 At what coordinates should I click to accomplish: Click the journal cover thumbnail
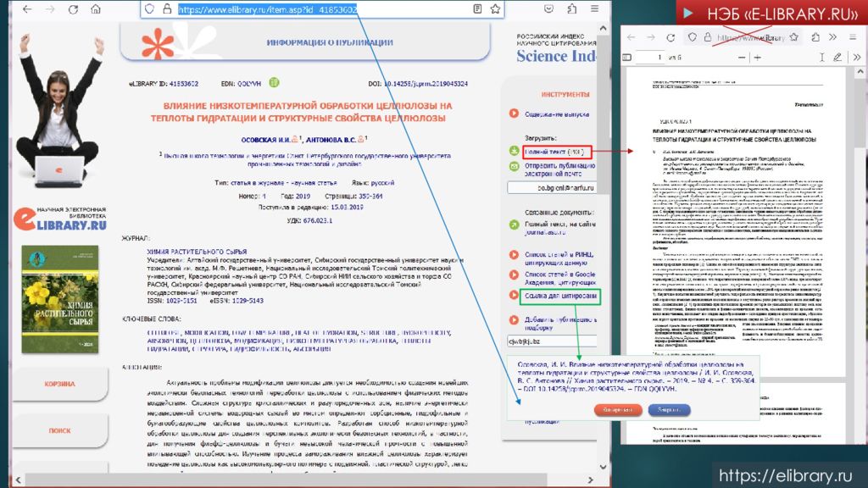60,299
